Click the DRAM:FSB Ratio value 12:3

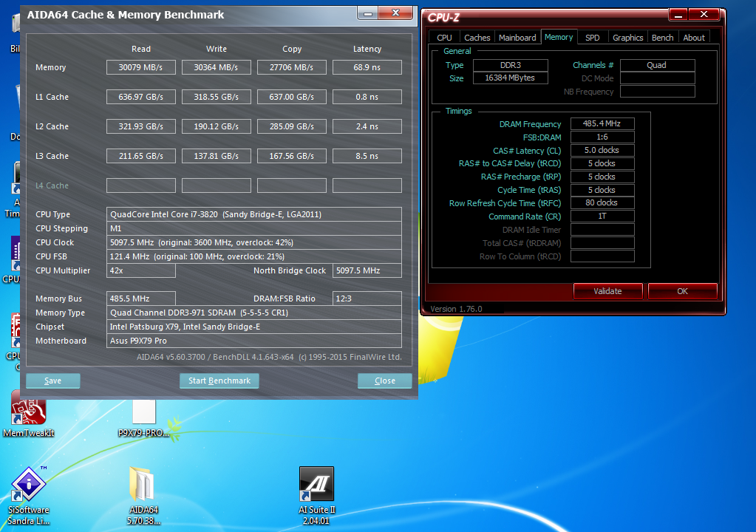[367, 299]
